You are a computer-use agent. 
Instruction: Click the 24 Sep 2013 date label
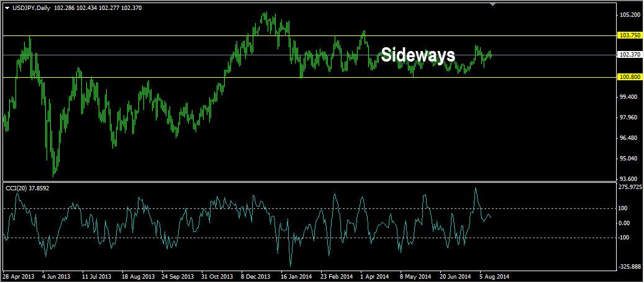[x=178, y=277]
